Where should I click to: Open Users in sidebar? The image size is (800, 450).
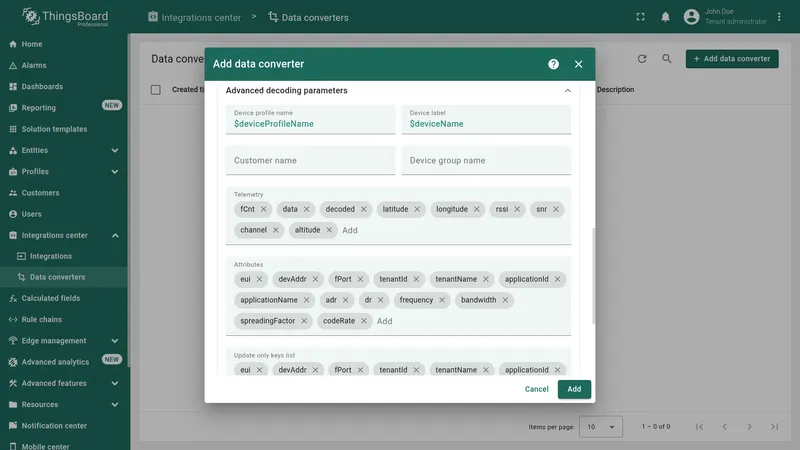[x=64, y=214]
